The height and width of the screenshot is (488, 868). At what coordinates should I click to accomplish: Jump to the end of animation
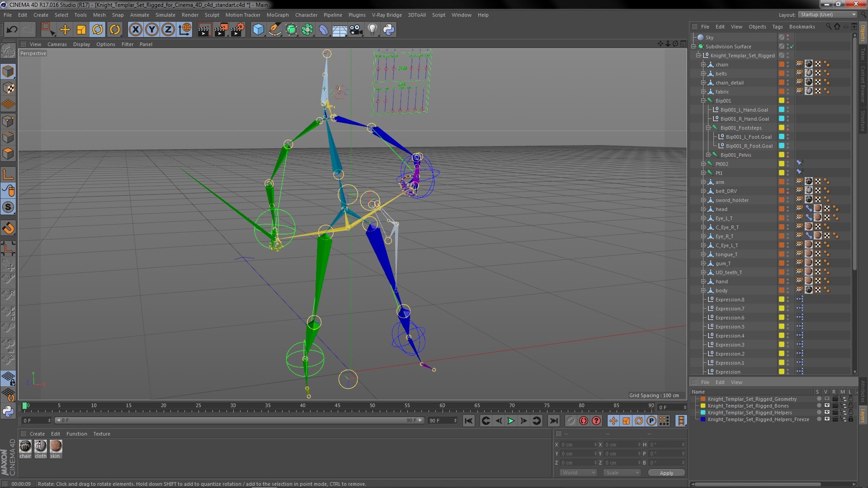click(554, 421)
